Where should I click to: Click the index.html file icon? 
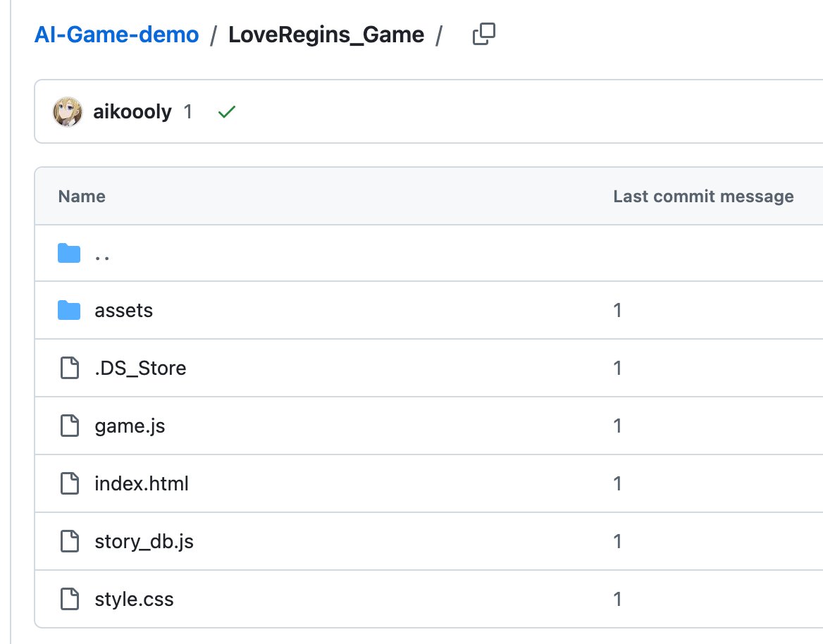tap(69, 483)
